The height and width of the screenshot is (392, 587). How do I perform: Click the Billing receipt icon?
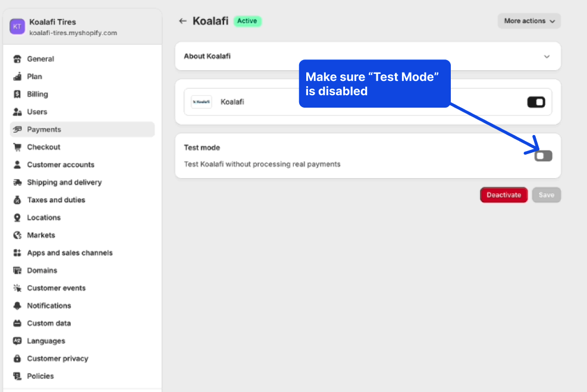click(x=17, y=94)
